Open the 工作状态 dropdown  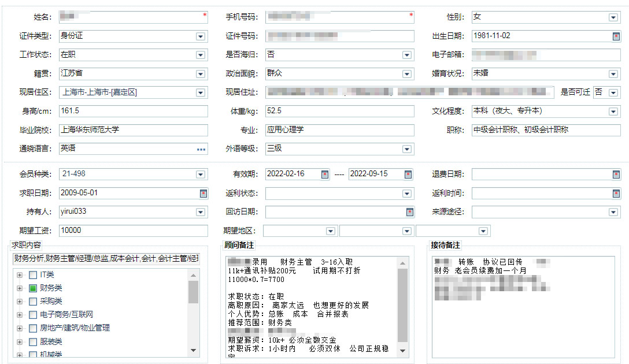201,55
